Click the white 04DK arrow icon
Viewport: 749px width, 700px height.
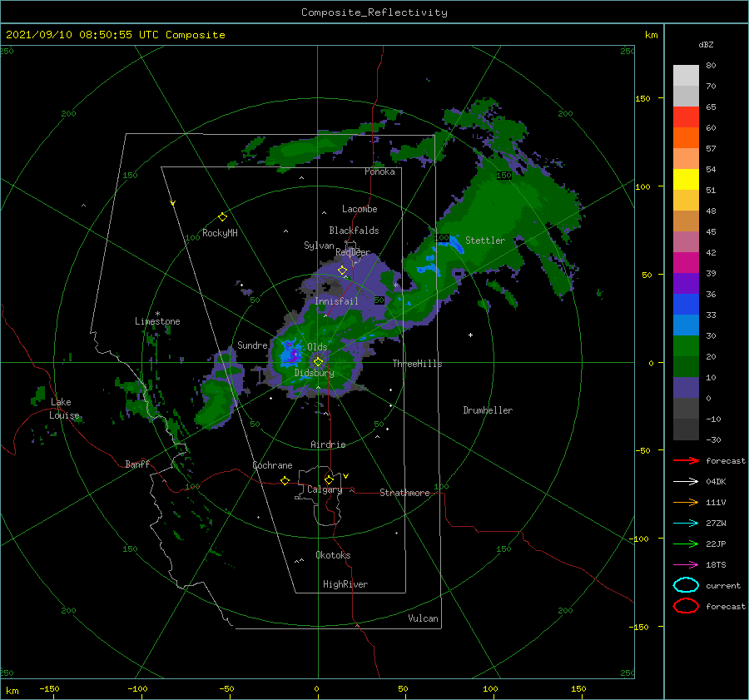[x=686, y=481]
